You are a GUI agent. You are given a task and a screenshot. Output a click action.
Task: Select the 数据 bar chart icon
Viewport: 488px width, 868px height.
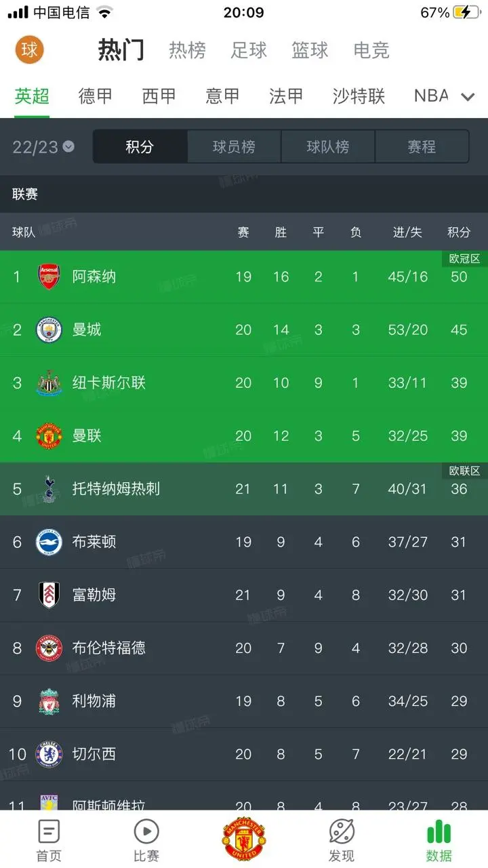tap(439, 831)
